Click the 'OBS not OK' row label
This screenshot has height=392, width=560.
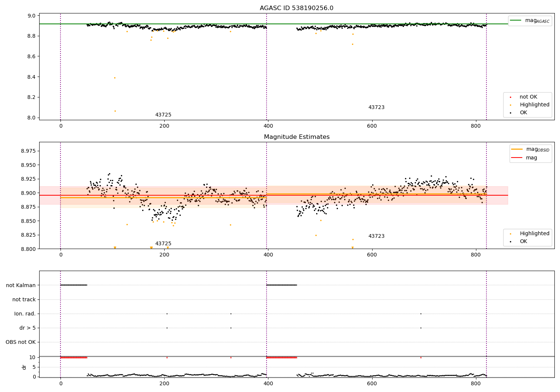(21, 342)
